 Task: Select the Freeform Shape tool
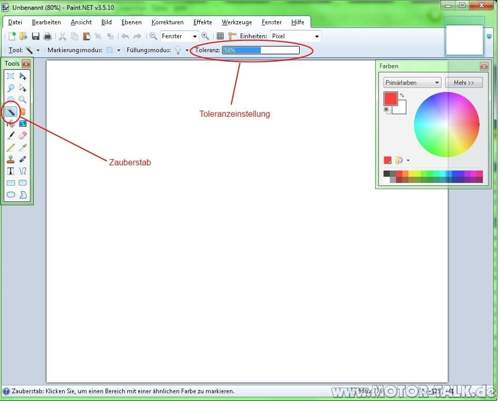22,195
